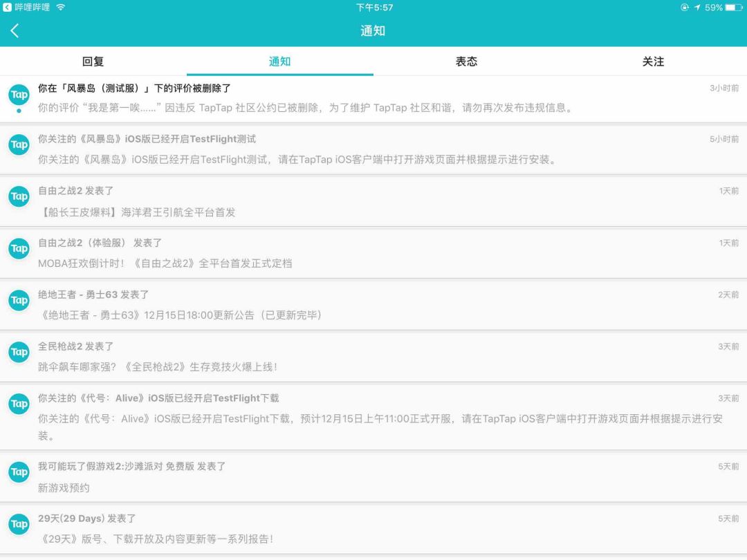Open post 【船长王皮爆料】海洋君王引航全平台首发

[x=137, y=212]
